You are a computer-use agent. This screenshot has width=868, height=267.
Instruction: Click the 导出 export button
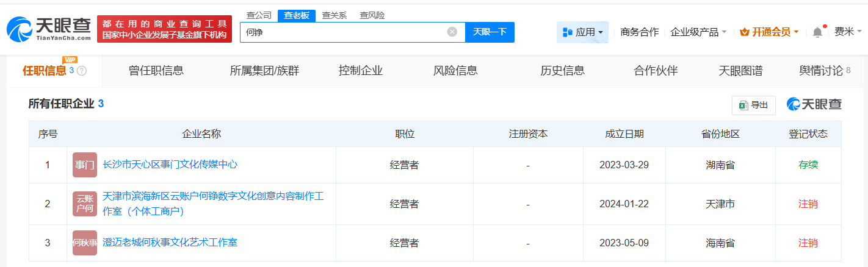click(x=753, y=105)
